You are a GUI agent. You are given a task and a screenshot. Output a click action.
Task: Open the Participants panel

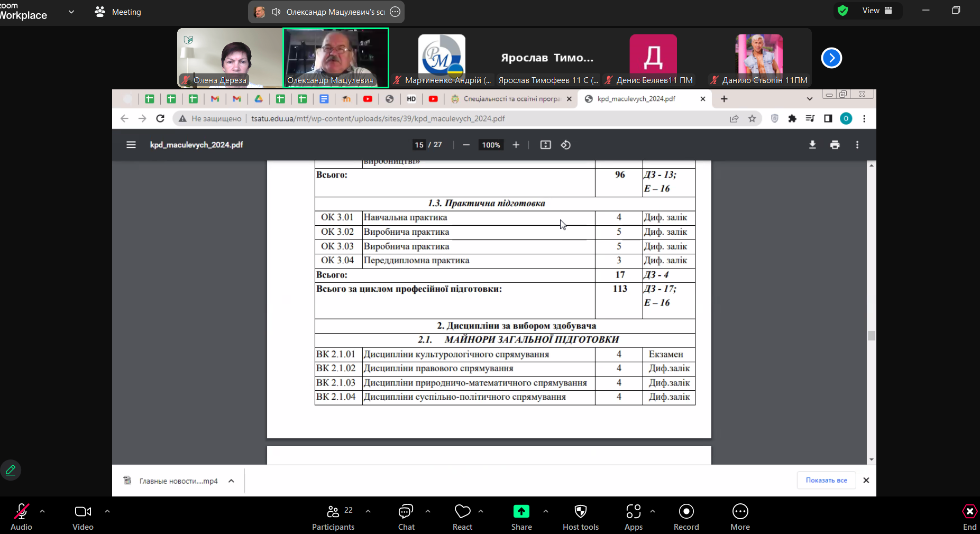(333, 517)
